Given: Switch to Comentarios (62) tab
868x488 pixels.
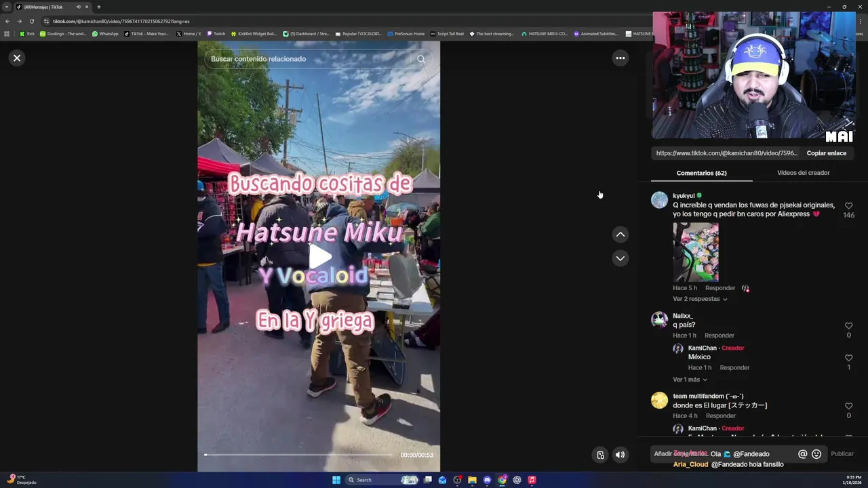Looking at the screenshot, I should click(x=701, y=173).
